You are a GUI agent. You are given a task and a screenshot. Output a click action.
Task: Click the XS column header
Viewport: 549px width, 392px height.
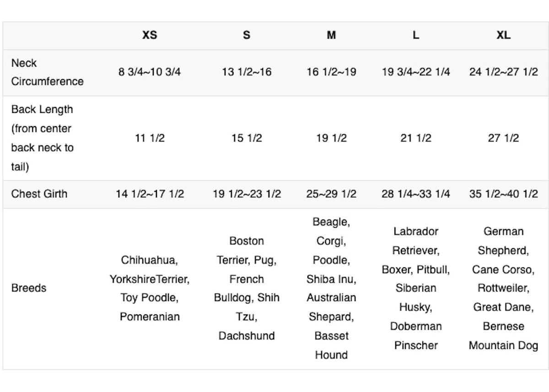[150, 35]
